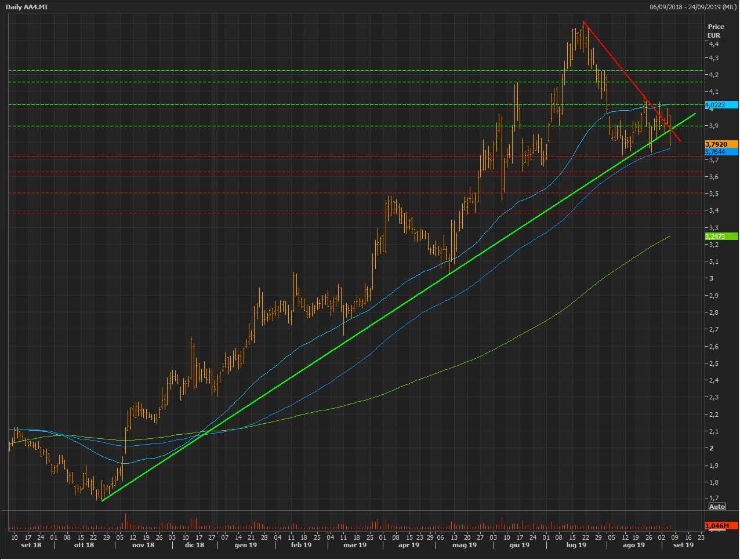Select the blue moving average tag 4,0223
The image size is (740, 560).
(721, 105)
